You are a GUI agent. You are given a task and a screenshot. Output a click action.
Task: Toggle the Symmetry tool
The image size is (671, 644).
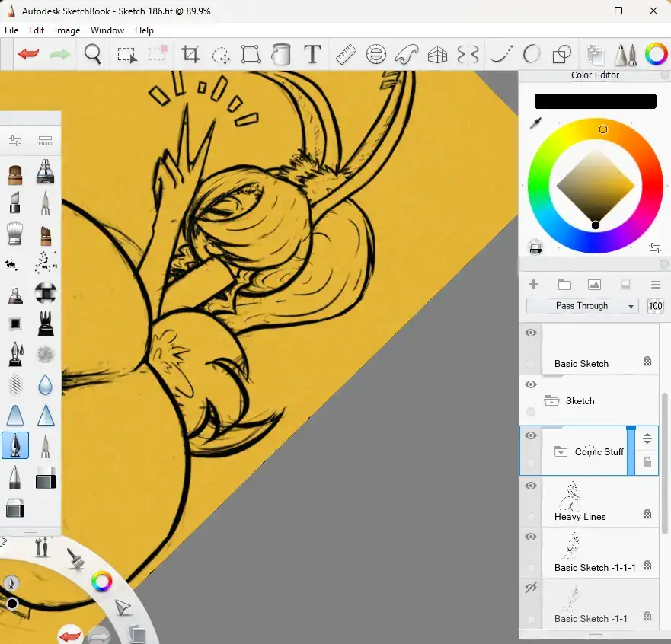pos(468,54)
